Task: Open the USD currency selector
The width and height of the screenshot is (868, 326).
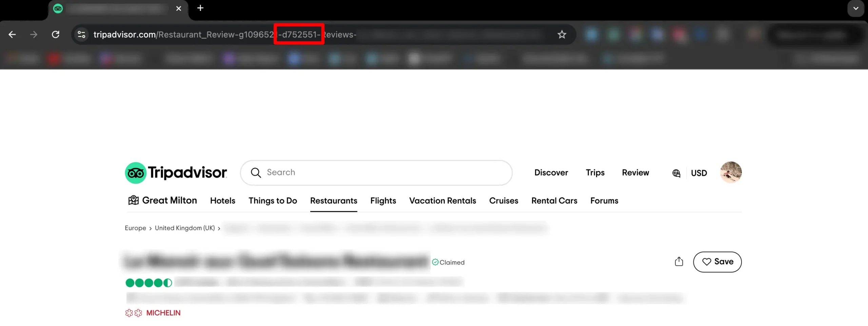Action: click(699, 173)
